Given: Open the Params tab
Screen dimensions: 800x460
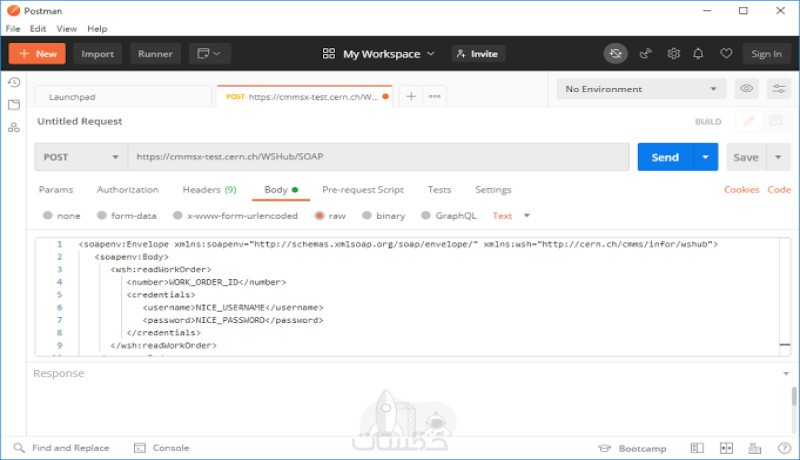Looking at the screenshot, I should point(56,189).
